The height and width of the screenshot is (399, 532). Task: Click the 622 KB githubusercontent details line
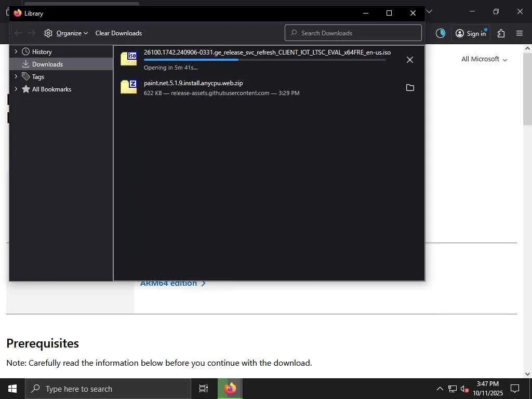pos(221,93)
